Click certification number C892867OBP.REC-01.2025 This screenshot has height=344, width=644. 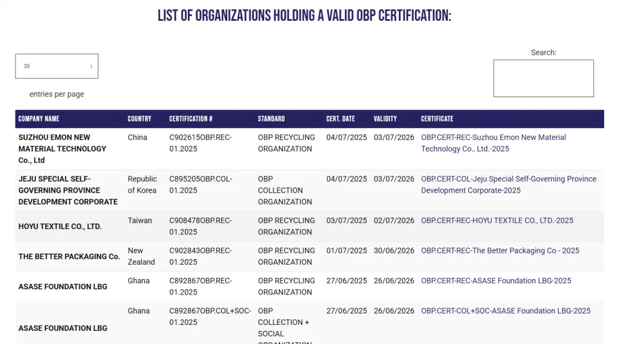[200, 287]
